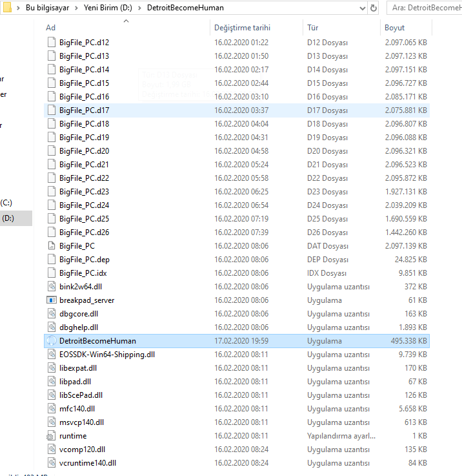Click the Ara: DetroitBecomeHuman search box
This screenshot has height=476, width=462.
[x=425, y=8]
